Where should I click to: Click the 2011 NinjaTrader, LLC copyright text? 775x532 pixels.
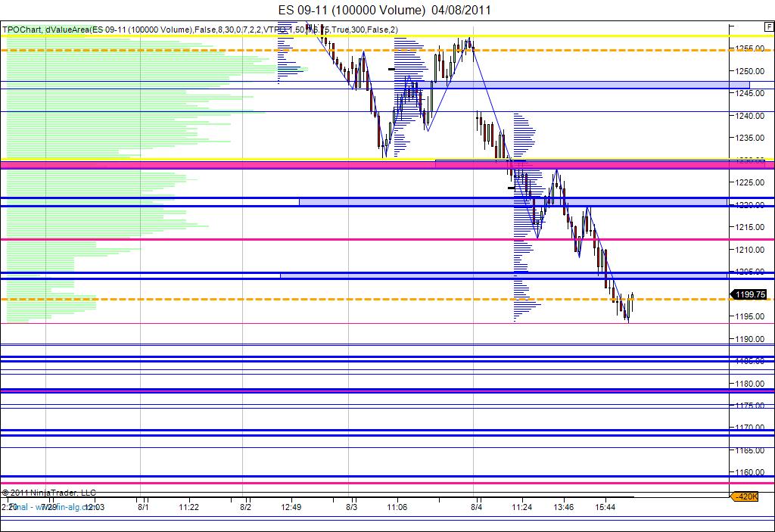click(x=49, y=493)
